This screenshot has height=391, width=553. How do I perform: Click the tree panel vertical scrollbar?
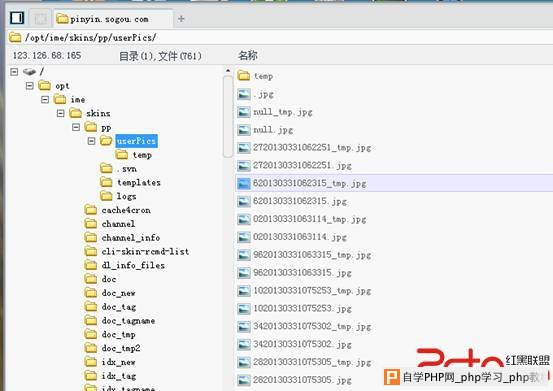click(x=228, y=116)
